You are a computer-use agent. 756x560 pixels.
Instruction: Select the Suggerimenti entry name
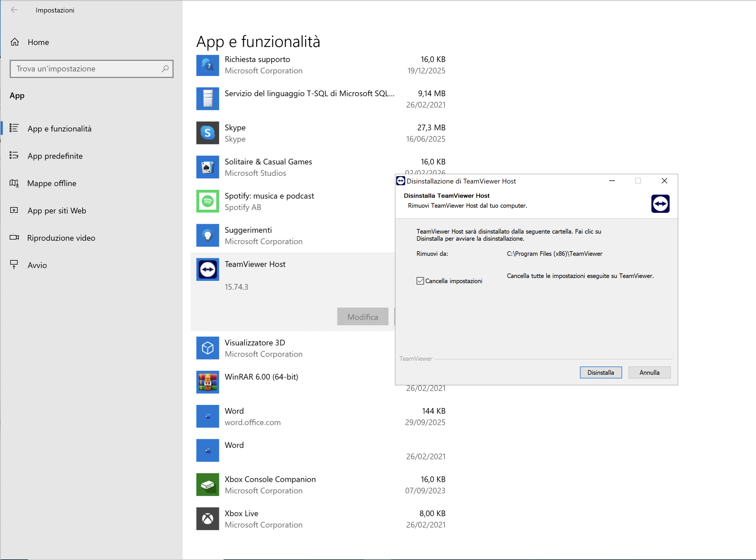[x=248, y=230]
